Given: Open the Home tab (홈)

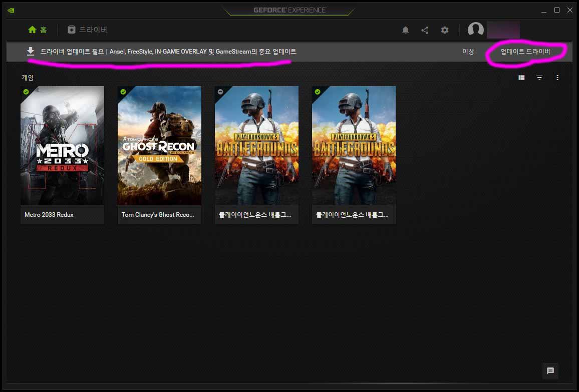Looking at the screenshot, I should pos(37,30).
